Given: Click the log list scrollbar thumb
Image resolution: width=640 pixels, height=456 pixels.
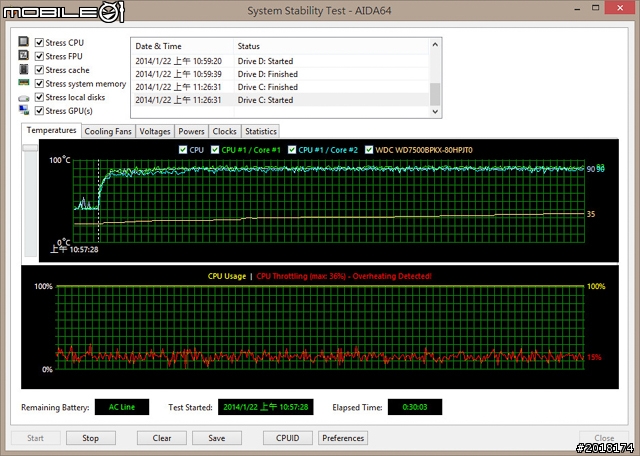Looking at the screenshot, I should (435, 94).
